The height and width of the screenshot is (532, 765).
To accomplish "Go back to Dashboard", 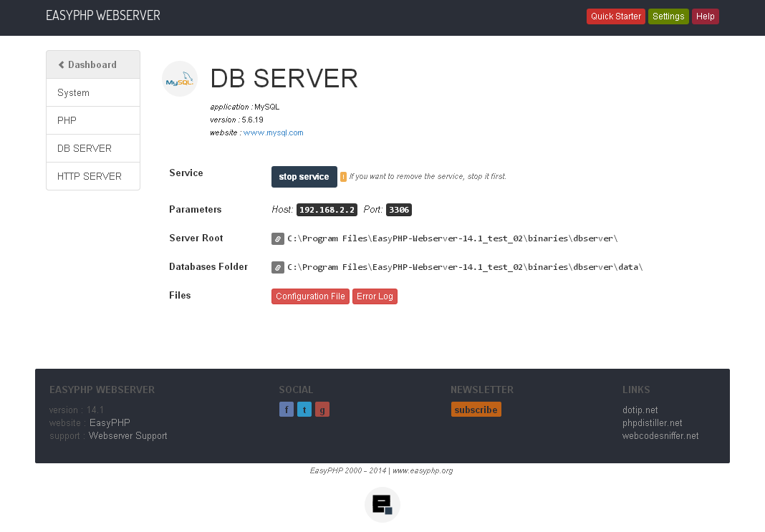I will (x=93, y=64).
